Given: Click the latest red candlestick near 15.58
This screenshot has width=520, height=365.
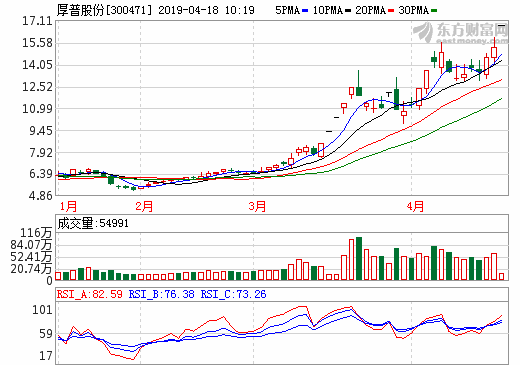Looking at the screenshot, I should tap(494, 52).
